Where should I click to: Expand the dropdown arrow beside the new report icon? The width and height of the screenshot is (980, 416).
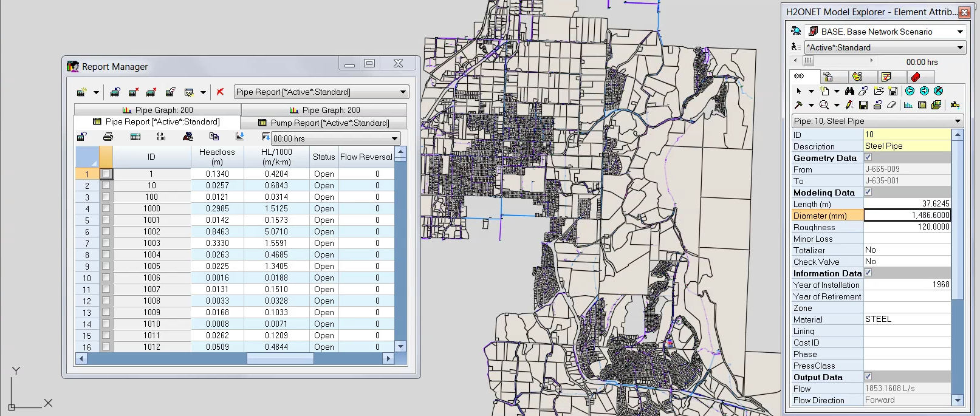click(96, 93)
